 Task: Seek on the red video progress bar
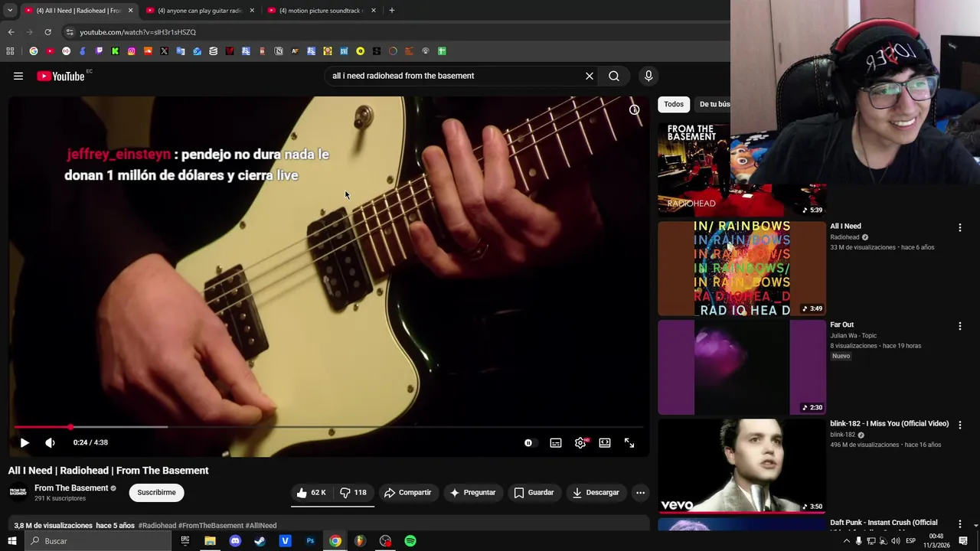(329, 426)
